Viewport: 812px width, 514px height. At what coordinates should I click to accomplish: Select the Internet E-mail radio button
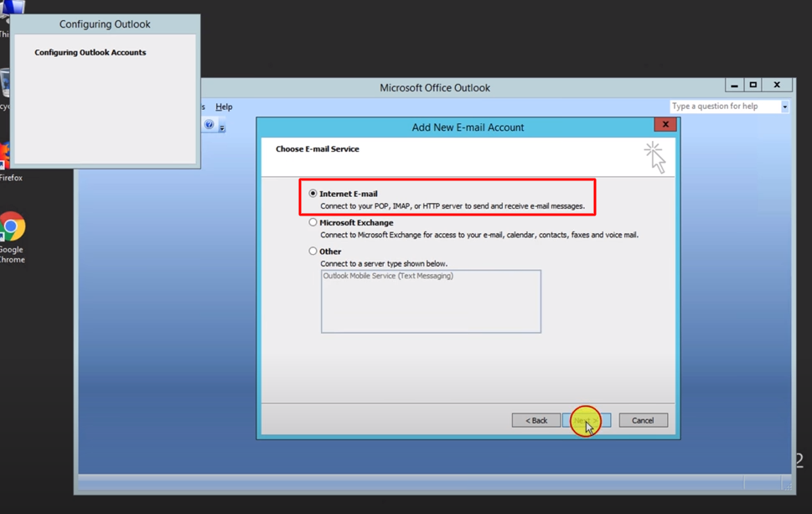coord(313,193)
